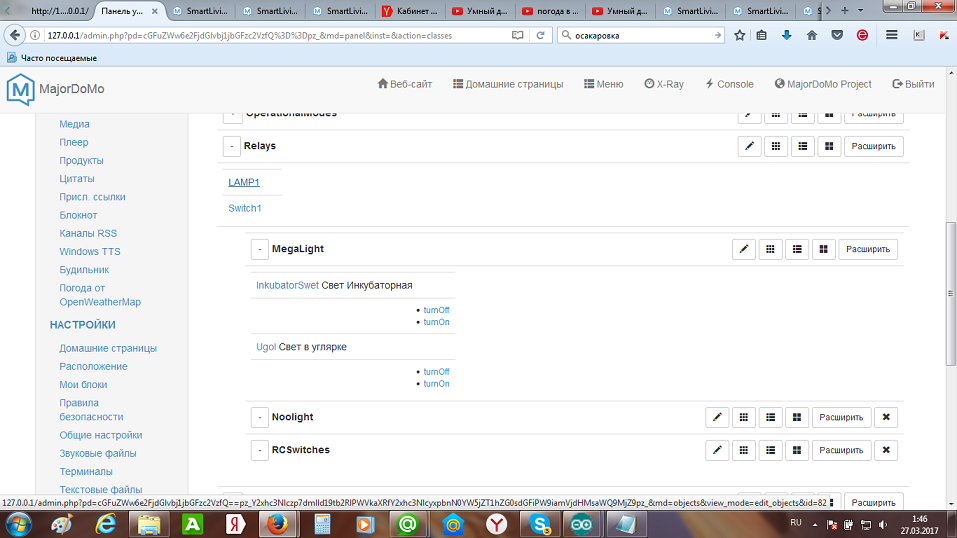Collapse the RCSwitches class
The width and height of the screenshot is (957, 538).
tap(259, 450)
